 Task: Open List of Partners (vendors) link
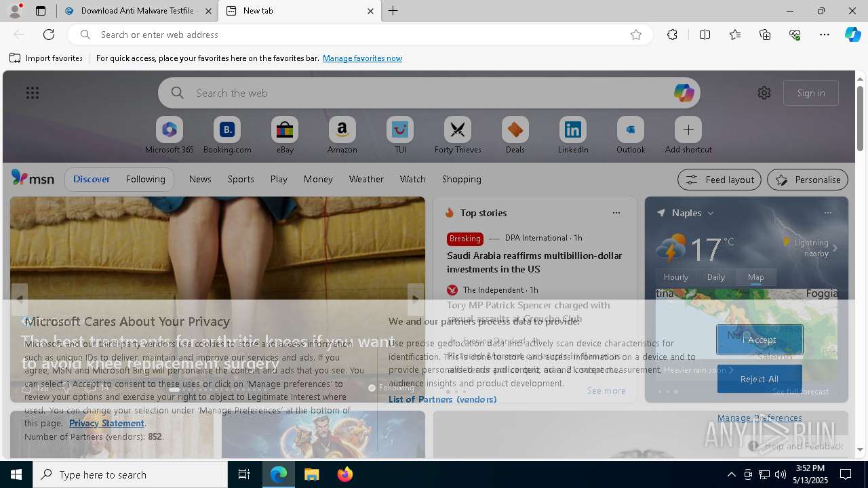pyautogui.click(x=442, y=399)
